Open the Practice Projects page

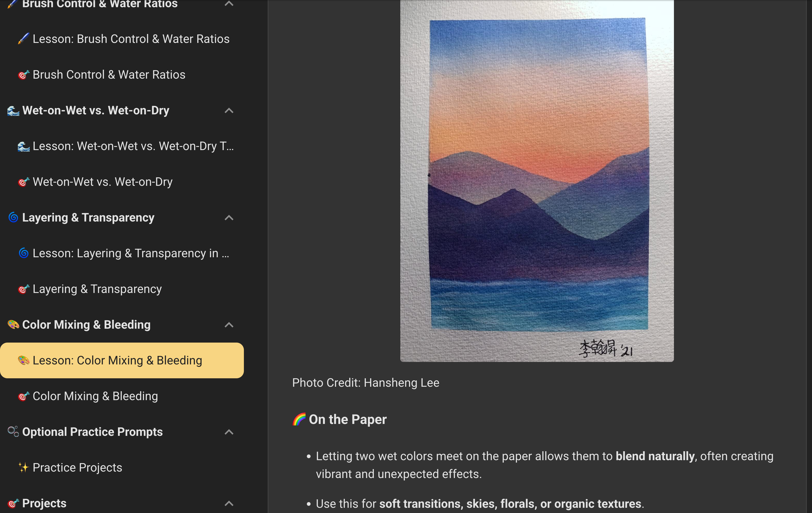coord(77,467)
